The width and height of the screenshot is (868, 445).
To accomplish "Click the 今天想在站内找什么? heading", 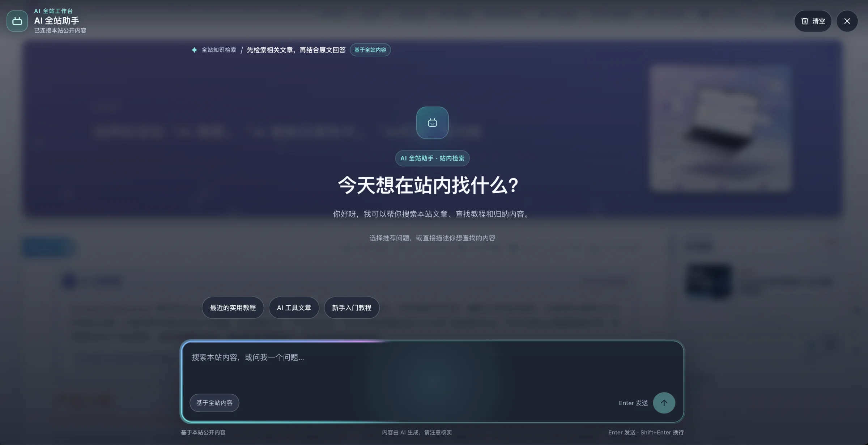I will 429,185.
